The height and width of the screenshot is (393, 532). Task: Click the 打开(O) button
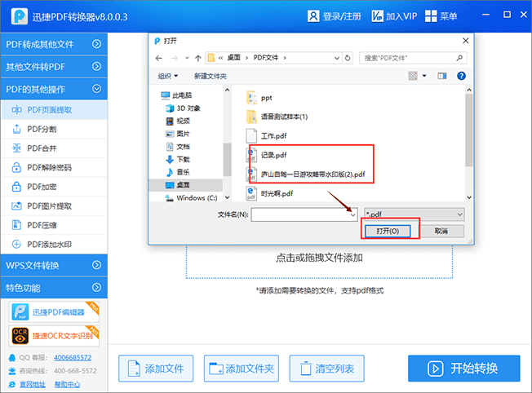[388, 231]
